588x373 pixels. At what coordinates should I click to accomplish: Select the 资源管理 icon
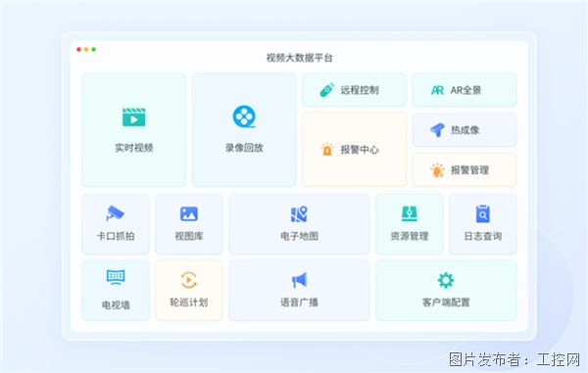[409, 213]
